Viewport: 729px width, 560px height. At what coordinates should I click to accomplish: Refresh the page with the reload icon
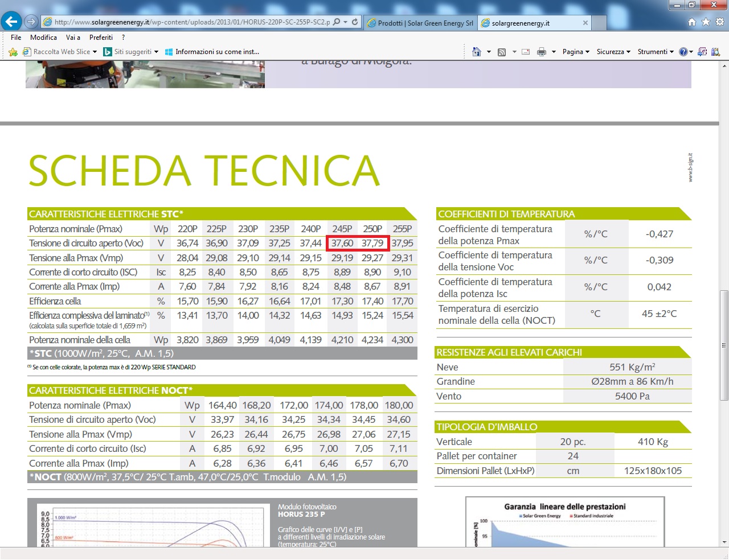pyautogui.click(x=355, y=22)
